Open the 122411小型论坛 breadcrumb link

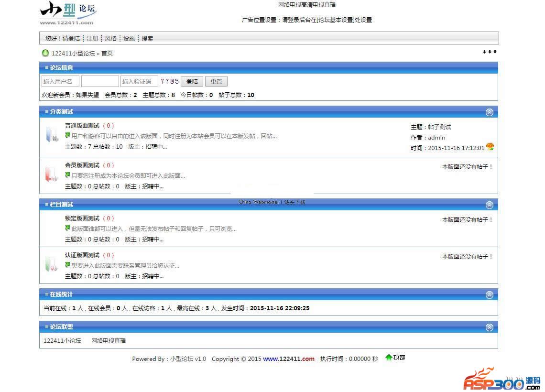coord(73,53)
